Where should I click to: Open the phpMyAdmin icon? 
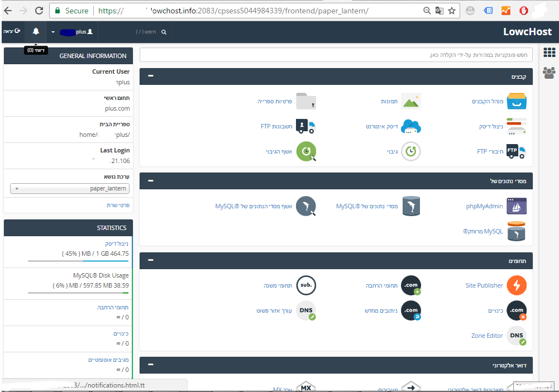click(x=516, y=206)
